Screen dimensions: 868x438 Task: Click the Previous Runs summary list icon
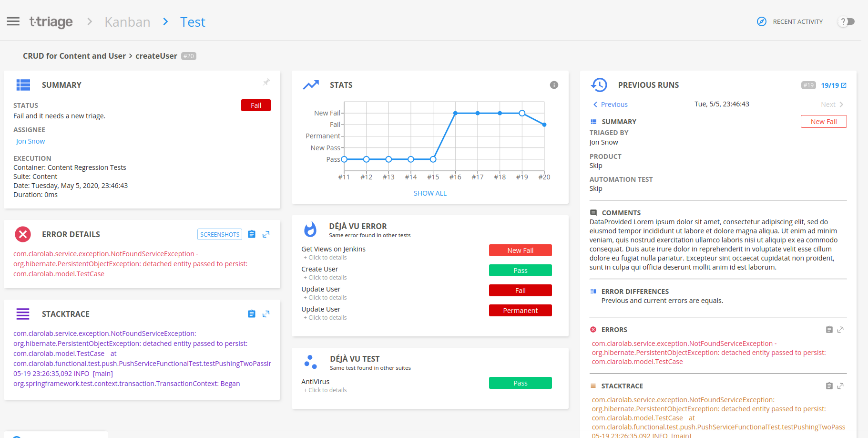593,122
